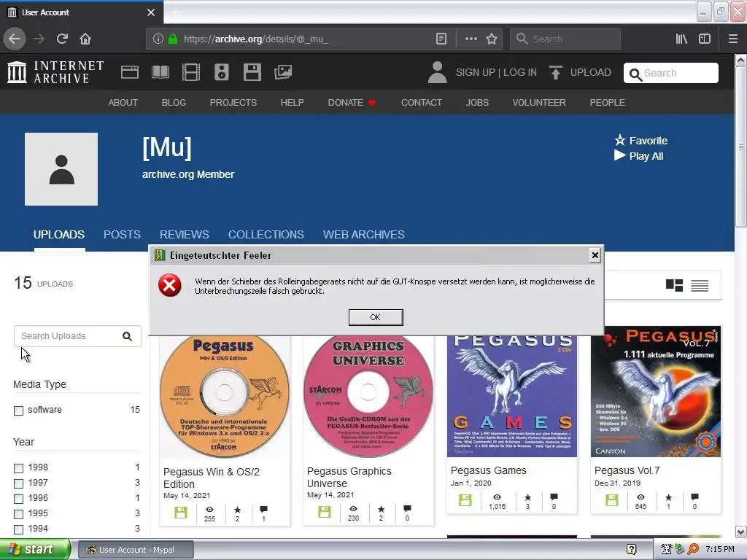
Task: Open the browser hamburger menu
Action: 732,39
